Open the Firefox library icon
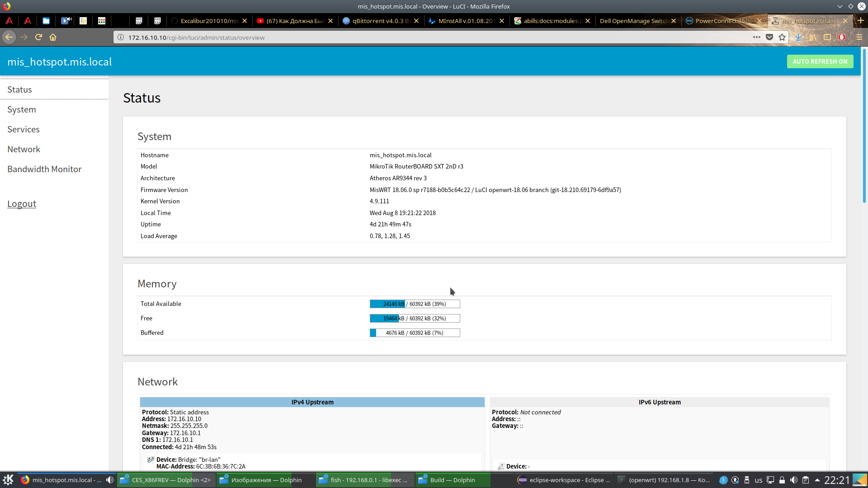868x488 pixels. tap(813, 38)
